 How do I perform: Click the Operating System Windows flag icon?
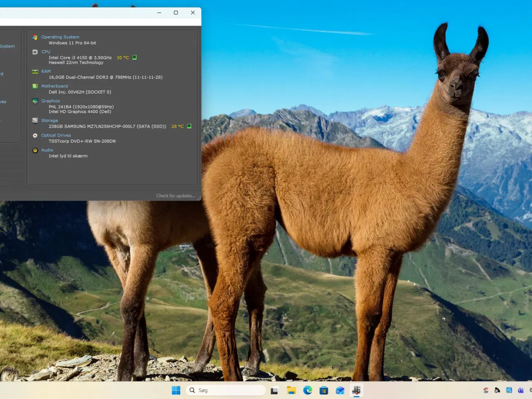(35, 37)
